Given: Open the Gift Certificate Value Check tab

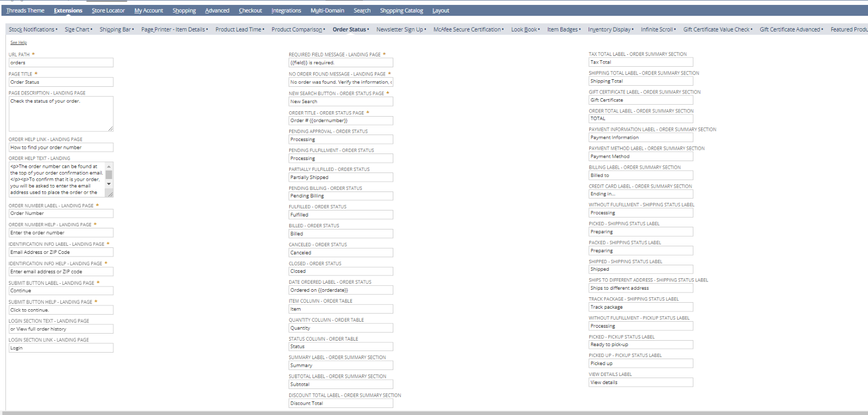Looking at the screenshot, I should point(716,29).
